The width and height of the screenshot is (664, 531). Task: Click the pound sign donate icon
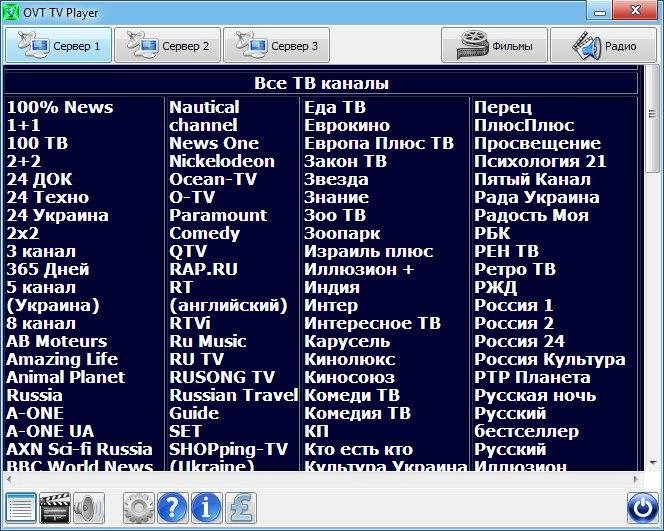[241, 507]
